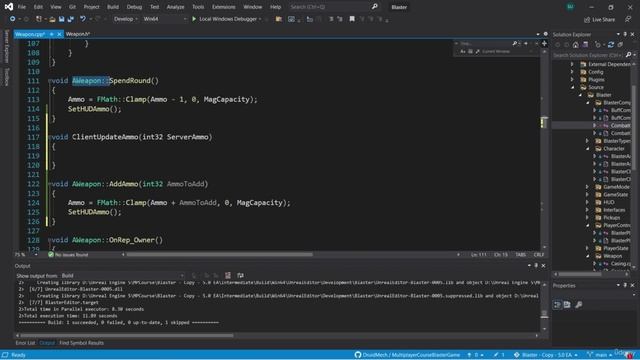640x360 pixels.
Task: Click the Clear All output icon
Action: (x=228, y=276)
